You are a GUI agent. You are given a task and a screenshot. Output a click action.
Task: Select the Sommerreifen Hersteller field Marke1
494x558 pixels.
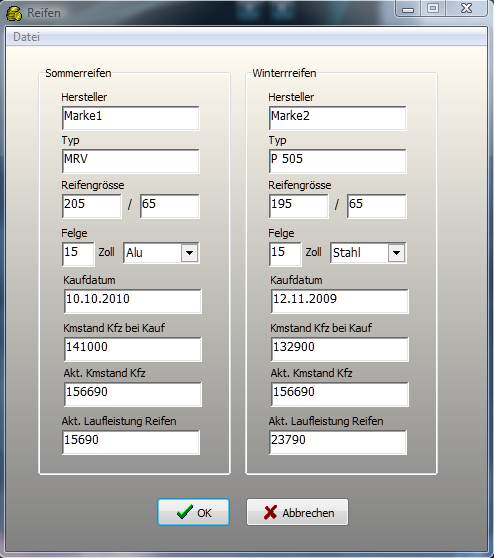point(131,118)
